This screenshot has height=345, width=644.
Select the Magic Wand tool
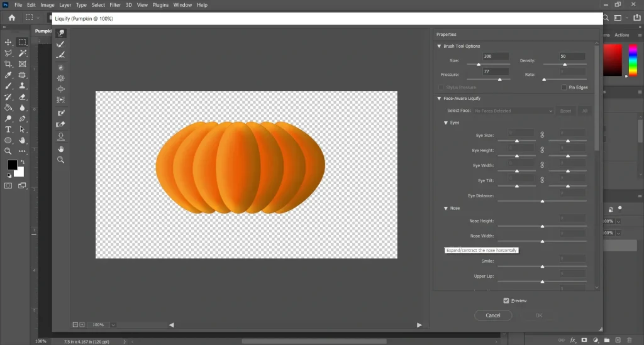pos(22,53)
